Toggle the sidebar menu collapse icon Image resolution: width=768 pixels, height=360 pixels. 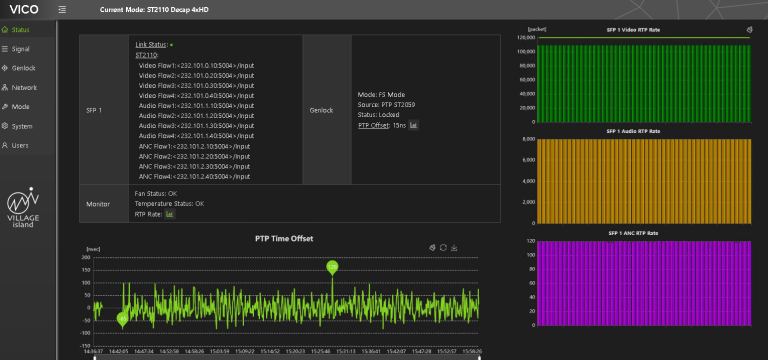pos(62,9)
